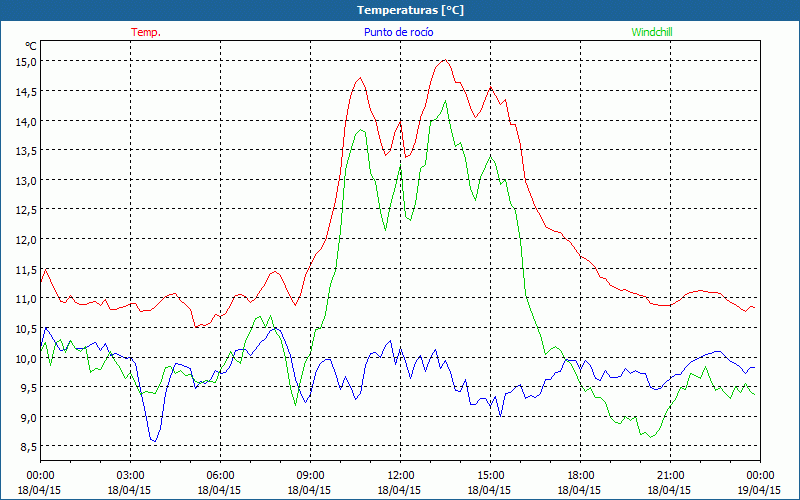The width and height of the screenshot is (800, 500).
Task: Click the "19/04/15" date label
Action: click(759, 490)
